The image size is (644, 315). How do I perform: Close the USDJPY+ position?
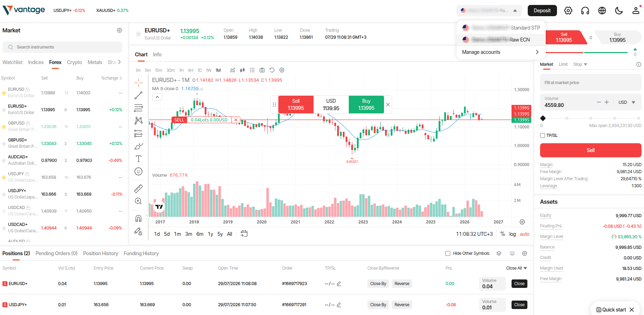[519, 305]
